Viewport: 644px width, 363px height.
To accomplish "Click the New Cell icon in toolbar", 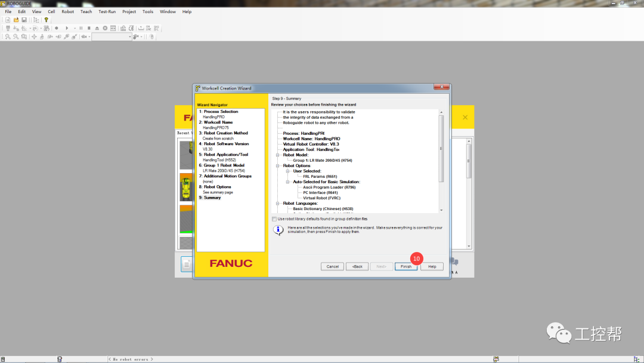I will pos(8,20).
